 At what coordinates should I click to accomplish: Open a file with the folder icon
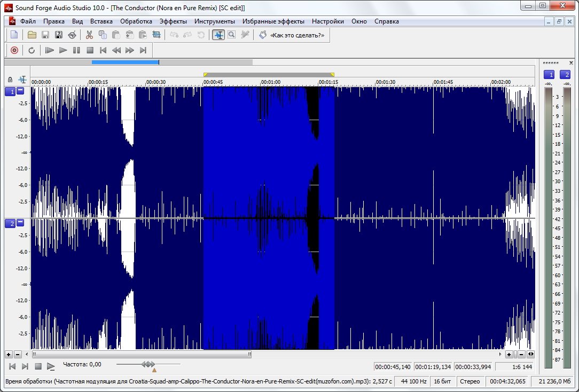coord(32,35)
